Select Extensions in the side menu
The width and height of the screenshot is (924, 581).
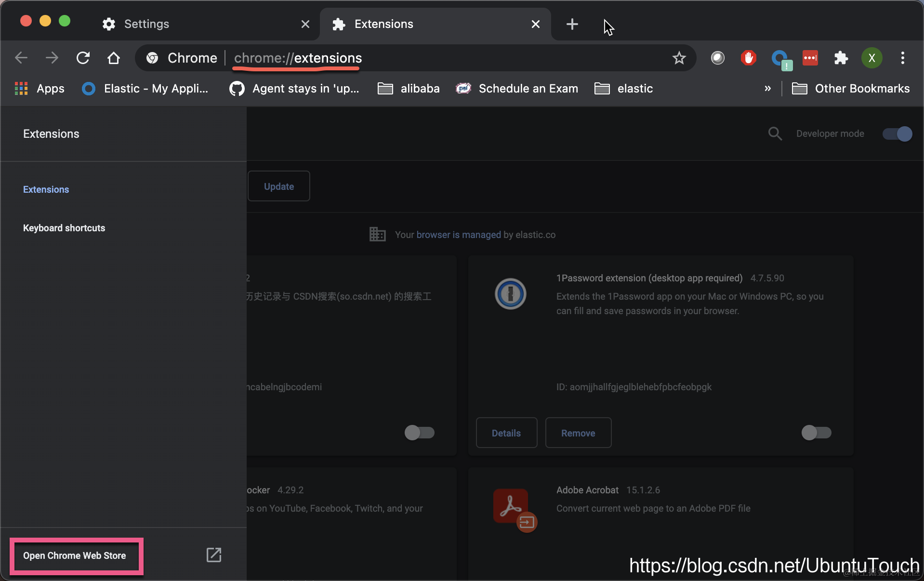46,189
